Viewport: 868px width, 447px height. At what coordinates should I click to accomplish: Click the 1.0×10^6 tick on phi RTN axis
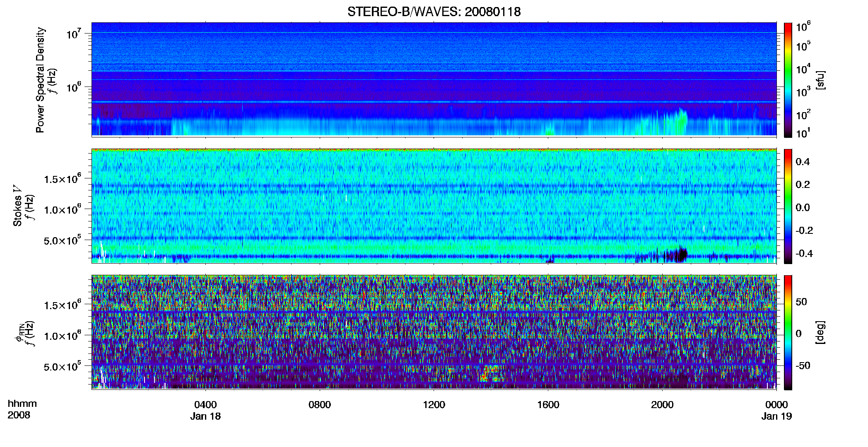[x=62, y=335]
